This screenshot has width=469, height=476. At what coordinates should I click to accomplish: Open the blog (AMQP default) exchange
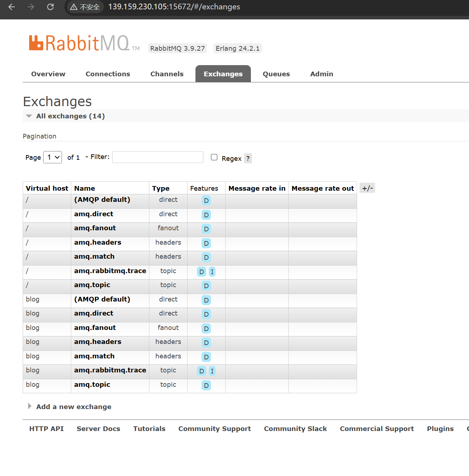(x=102, y=299)
